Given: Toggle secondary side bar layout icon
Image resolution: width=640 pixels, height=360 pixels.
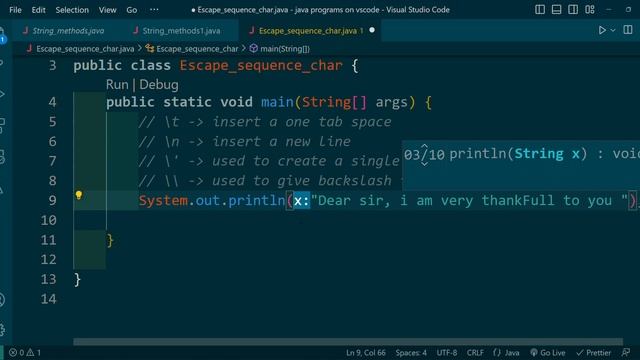Looking at the screenshot, I should [573, 9].
